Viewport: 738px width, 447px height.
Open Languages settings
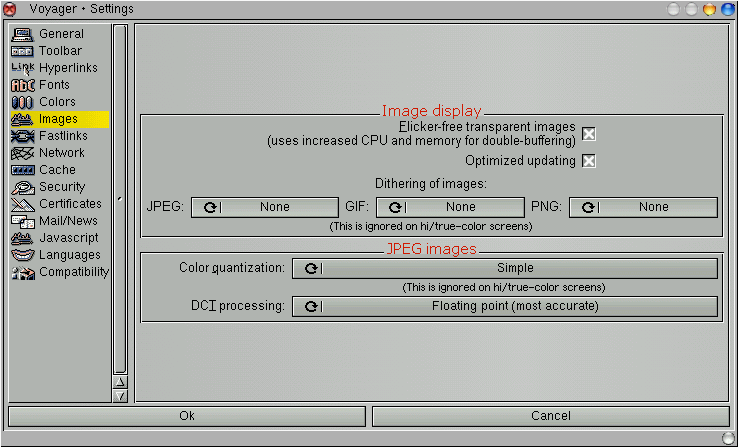point(60,255)
